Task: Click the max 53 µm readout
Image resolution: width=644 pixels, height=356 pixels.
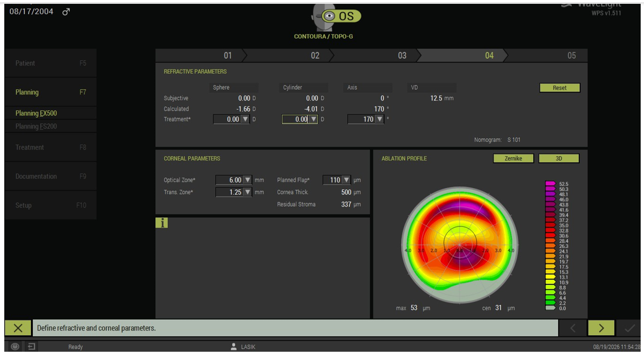Action: point(413,308)
